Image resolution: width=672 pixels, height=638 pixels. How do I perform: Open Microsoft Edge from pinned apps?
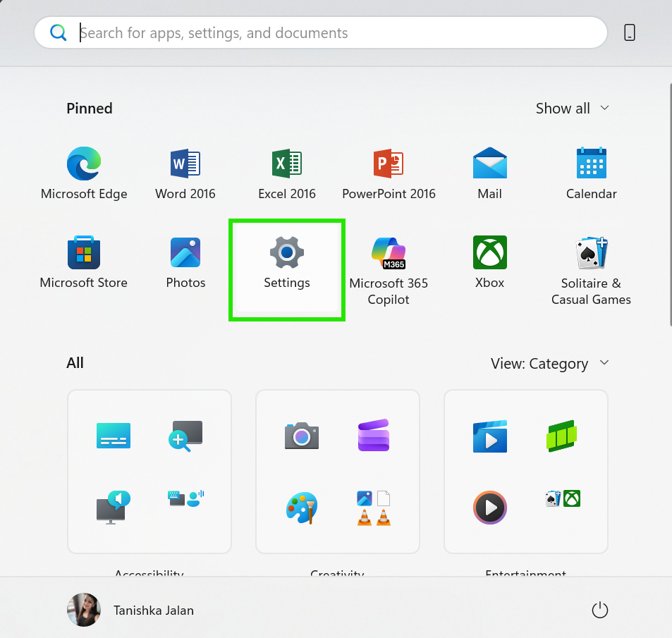[x=84, y=173]
